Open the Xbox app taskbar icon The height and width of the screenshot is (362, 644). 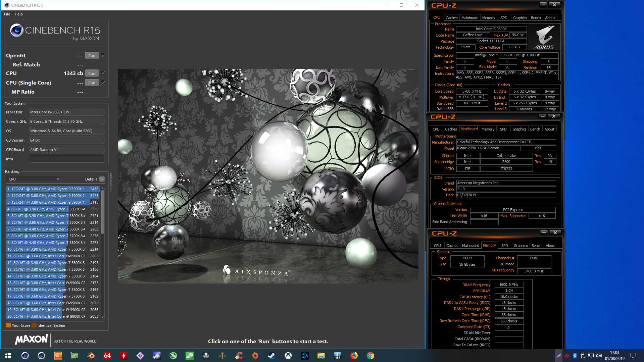coord(288,356)
